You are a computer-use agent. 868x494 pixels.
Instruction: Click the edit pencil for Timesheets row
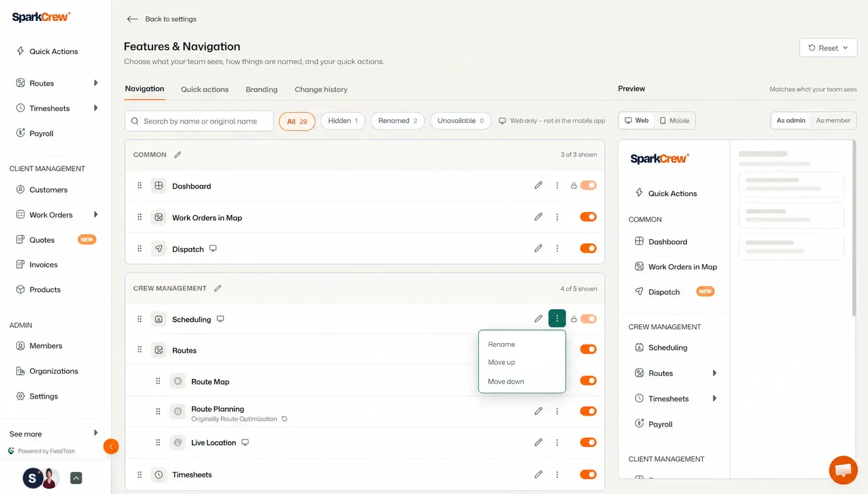tap(538, 474)
